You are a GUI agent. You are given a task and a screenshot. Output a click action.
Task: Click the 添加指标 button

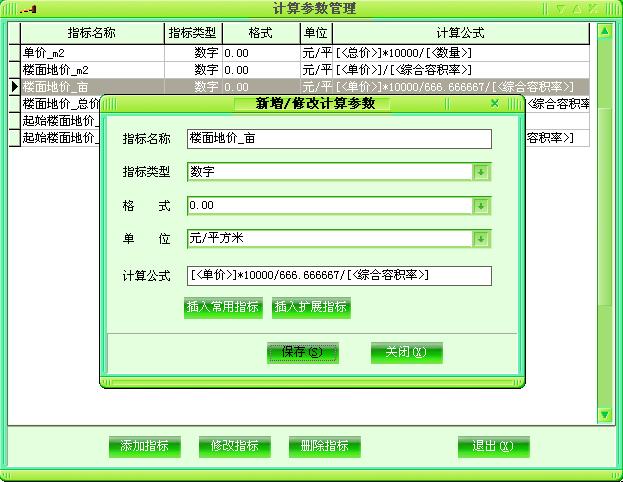[x=145, y=447]
